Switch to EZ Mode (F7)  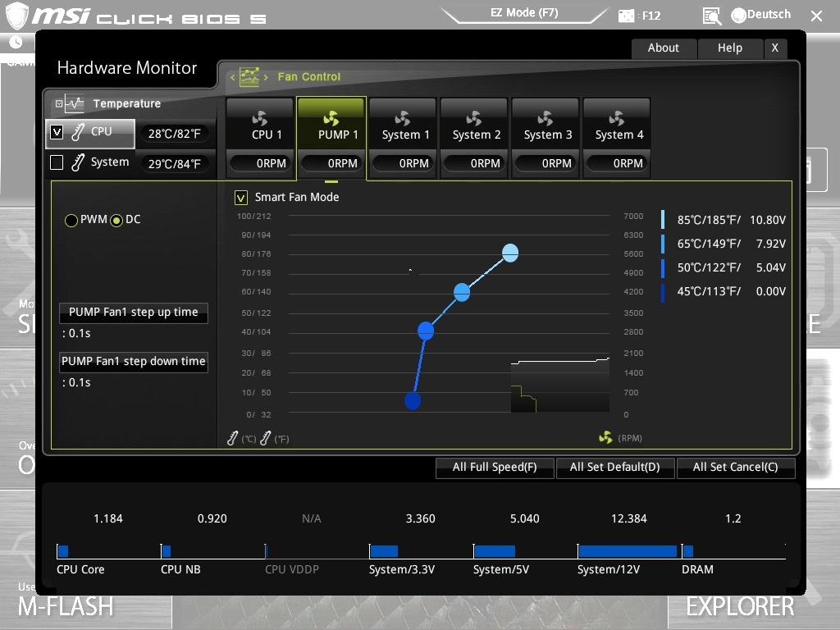tap(524, 12)
